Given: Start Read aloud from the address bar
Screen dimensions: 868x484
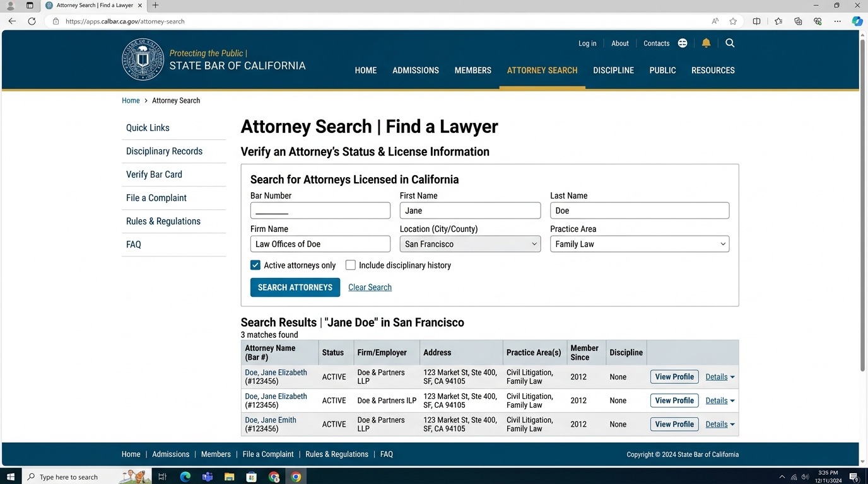Looking at the screenshot, I should [715, 21].
